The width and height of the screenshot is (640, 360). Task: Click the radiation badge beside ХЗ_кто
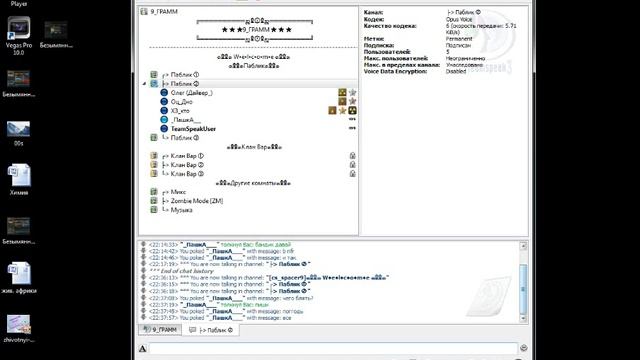353,110
